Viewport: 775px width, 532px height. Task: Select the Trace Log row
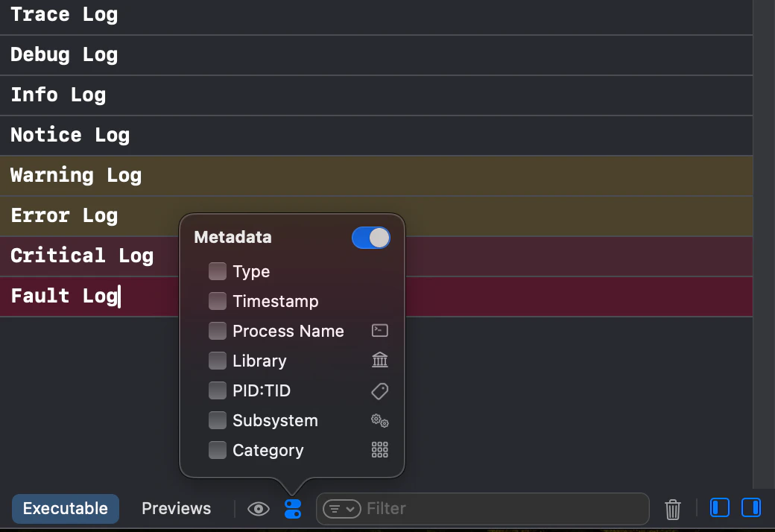coord(376,17)
